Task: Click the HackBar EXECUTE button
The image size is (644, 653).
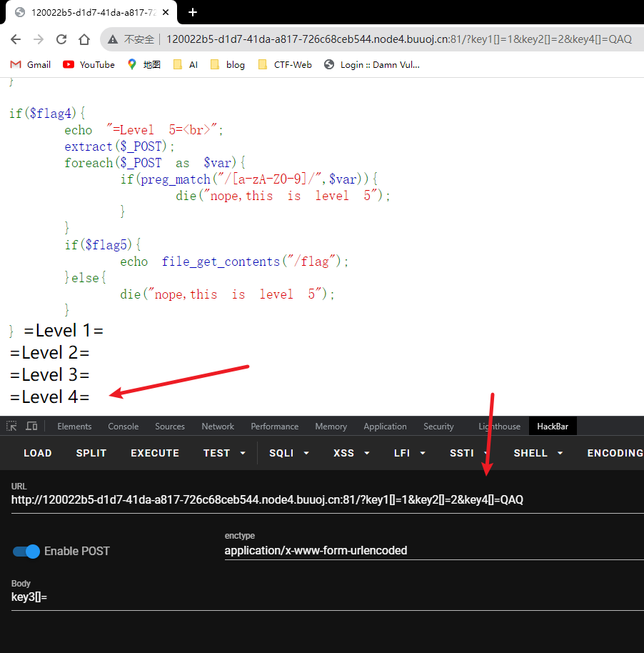Action: [x=155, y=453]
